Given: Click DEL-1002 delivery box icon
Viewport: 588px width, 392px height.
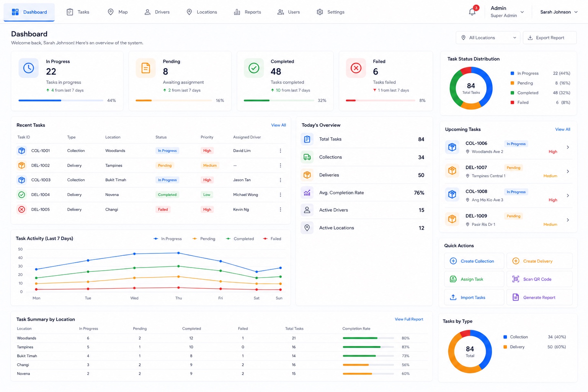Looking at the screenshot, I should tap(22, 165).
